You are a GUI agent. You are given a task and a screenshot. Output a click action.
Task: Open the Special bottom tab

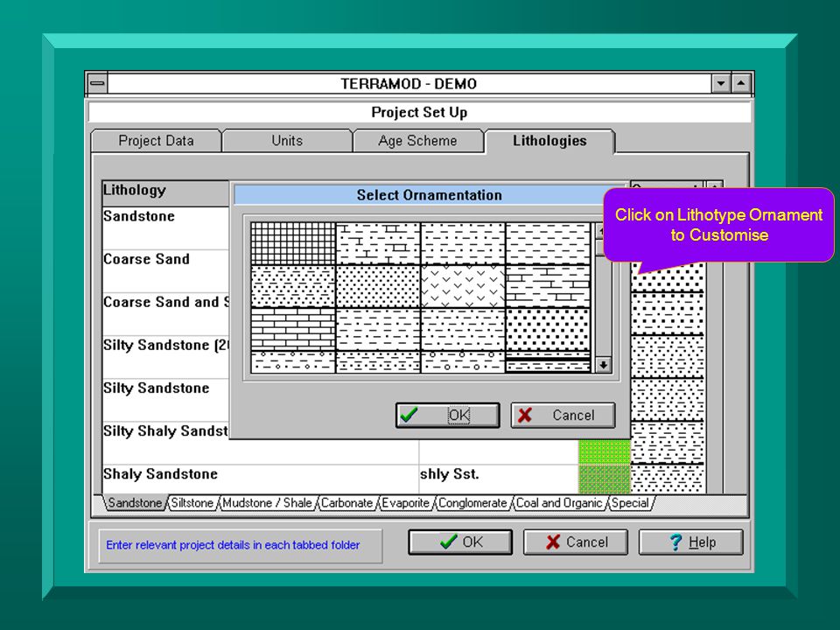(630, 503)
